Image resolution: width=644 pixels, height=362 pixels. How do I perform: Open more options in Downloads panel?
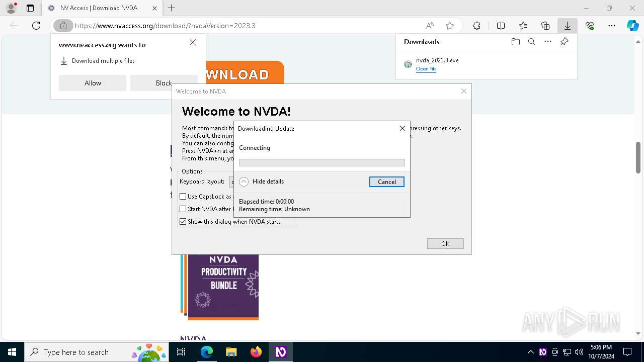click(548, 42)
